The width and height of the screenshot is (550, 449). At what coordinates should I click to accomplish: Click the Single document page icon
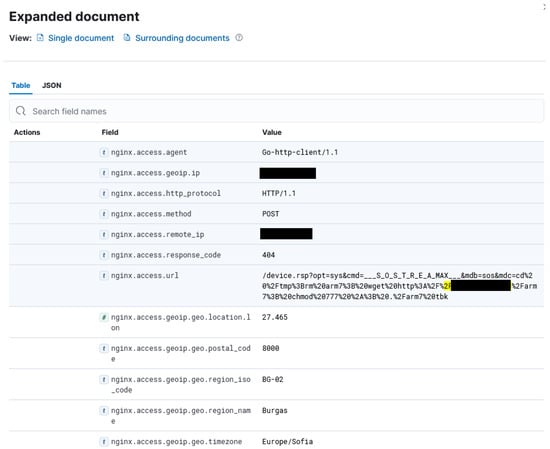(40, 38)
